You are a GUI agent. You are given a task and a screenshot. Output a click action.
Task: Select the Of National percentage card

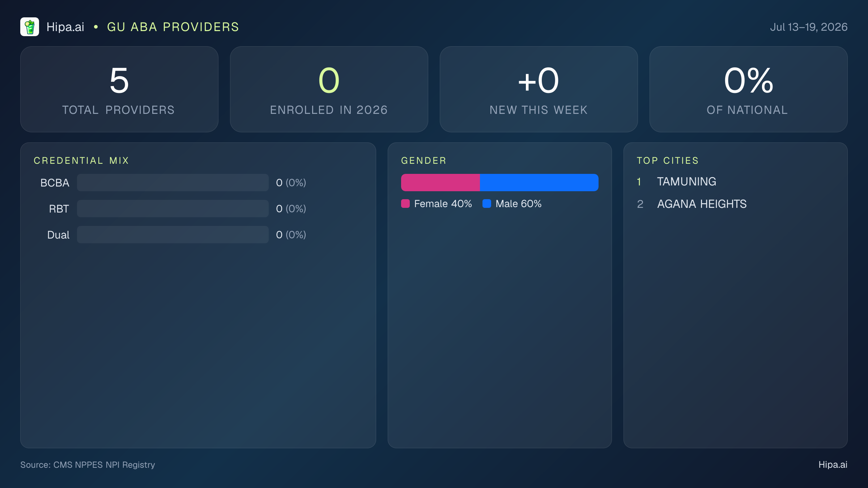tap(749, 89)
